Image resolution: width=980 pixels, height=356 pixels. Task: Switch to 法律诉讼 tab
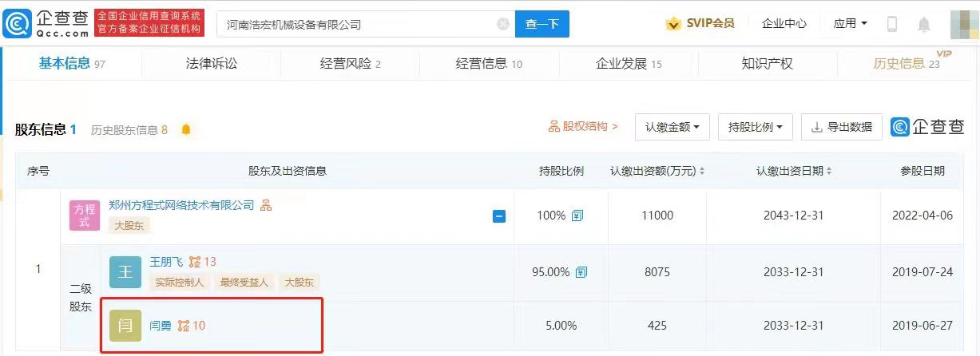(211, 64)
